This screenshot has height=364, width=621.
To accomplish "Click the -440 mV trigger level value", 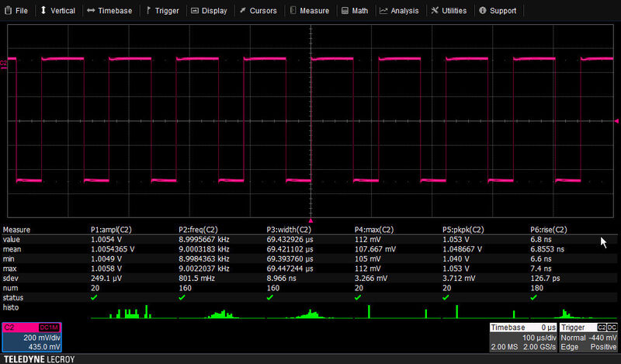I will tap(602, 338).
